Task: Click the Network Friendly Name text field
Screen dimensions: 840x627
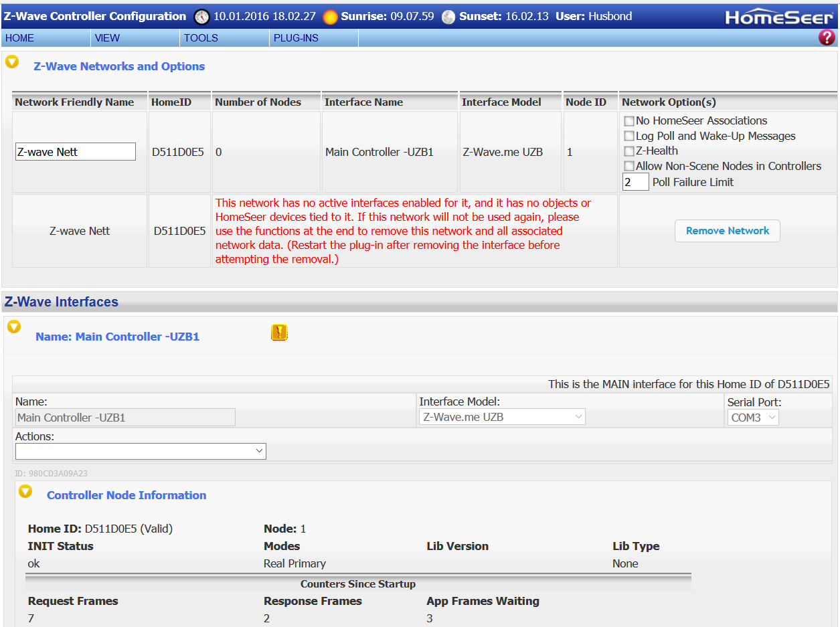Action: point(76,152)
